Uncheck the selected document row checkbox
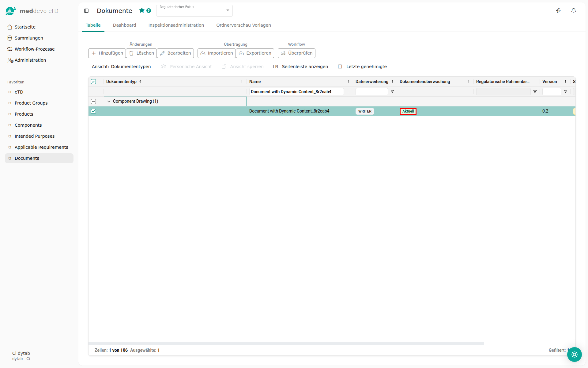The height and width of the screenshot is (368, 588). (93, 111)
